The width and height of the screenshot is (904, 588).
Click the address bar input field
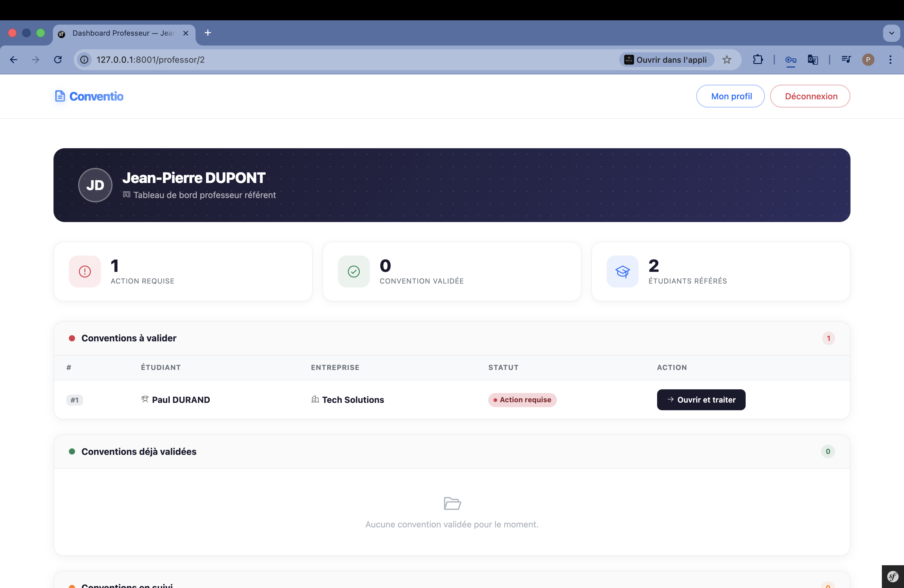[x=266, y=60]
